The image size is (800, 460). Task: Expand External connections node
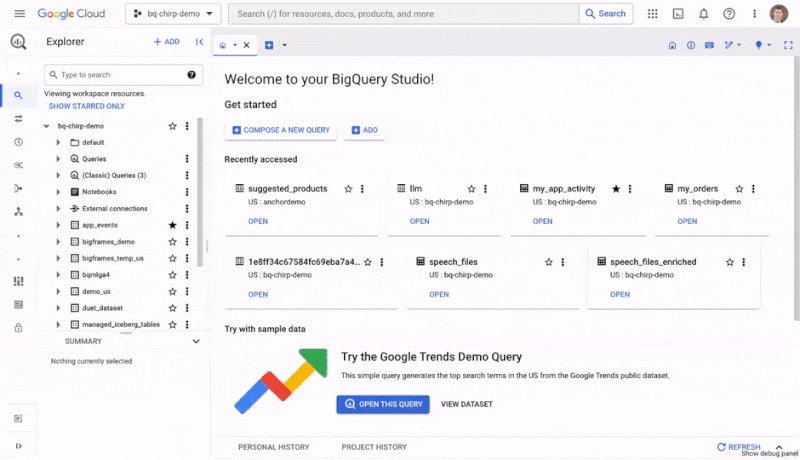tap(58, 209)
